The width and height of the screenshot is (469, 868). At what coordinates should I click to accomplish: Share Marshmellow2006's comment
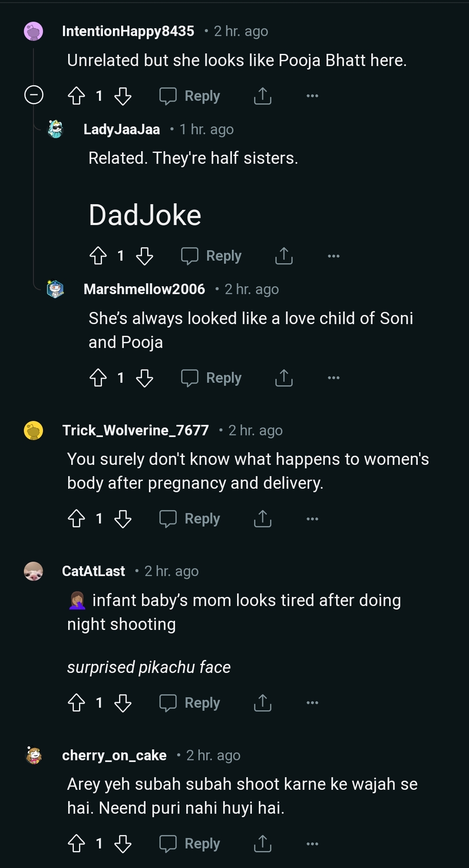(x=284, y=378)
